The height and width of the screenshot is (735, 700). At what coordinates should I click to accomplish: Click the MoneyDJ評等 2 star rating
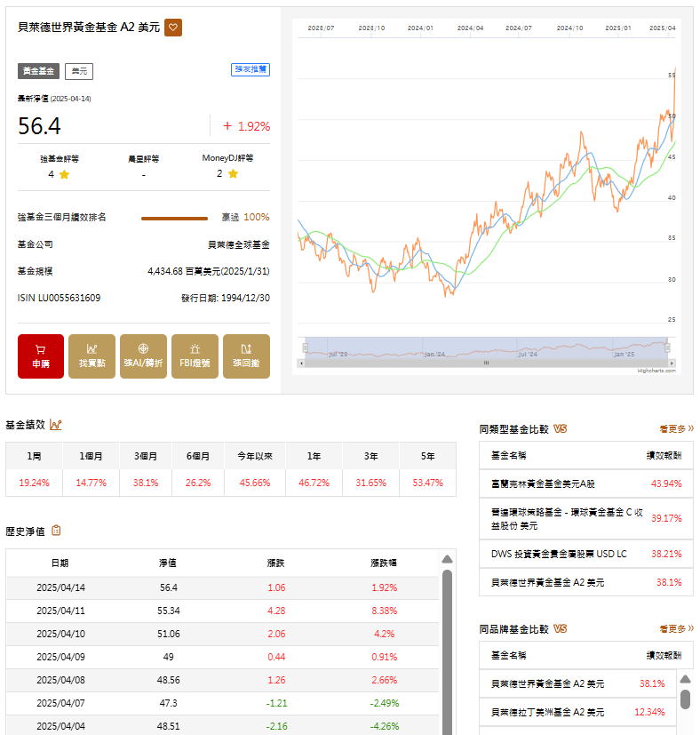pyautogui.click(x=227, y=173)
